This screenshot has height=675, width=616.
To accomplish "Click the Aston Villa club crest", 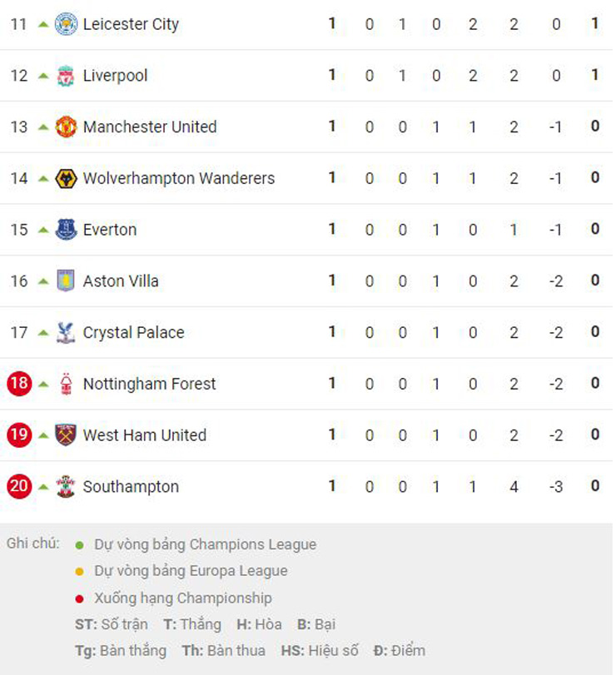I will pyautogui.click(x=66, y=281).
